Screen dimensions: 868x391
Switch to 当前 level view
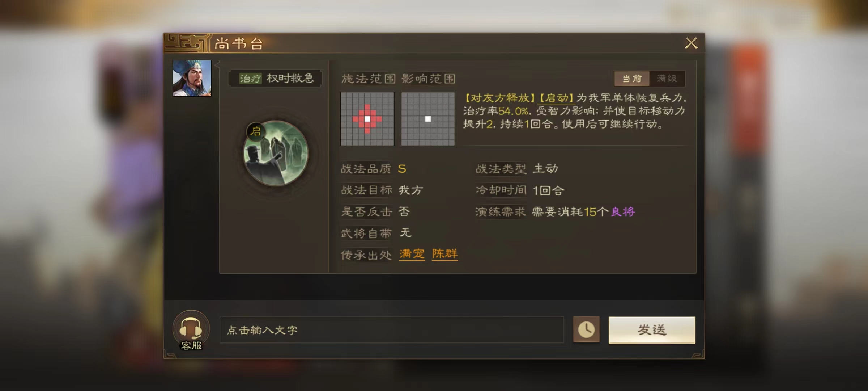632,79
